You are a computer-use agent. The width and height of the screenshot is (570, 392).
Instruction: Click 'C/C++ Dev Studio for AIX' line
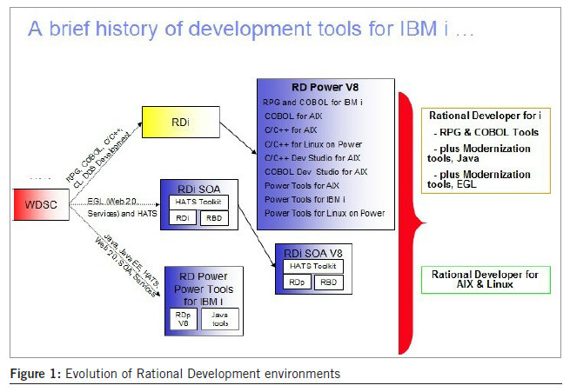pyautogui.click(x=312, y=158)
